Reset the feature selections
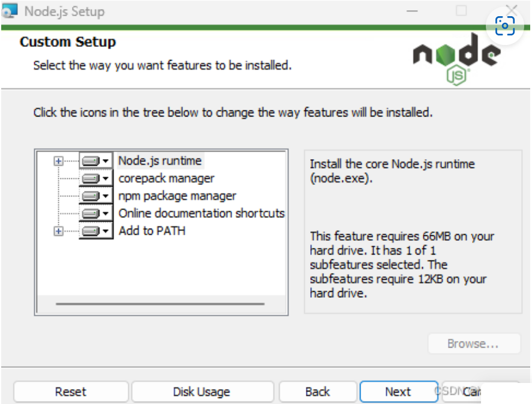This screenshot has width=532, height=404. 71,392
